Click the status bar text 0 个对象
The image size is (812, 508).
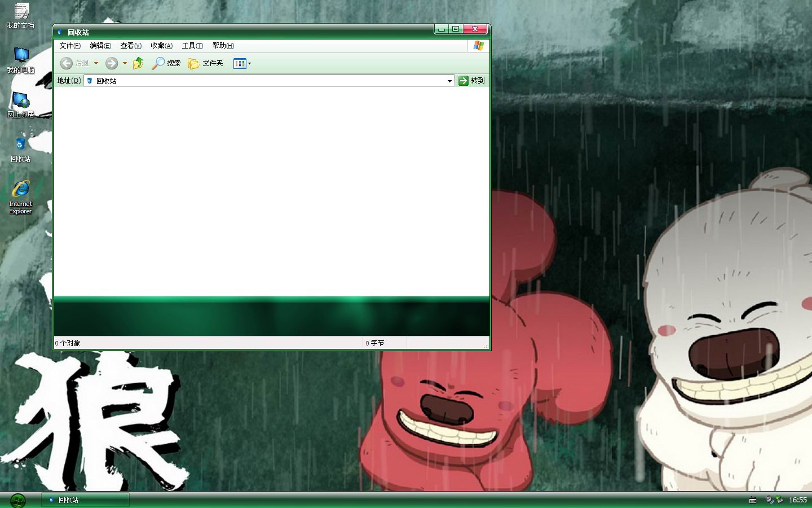tap(68, 343)
